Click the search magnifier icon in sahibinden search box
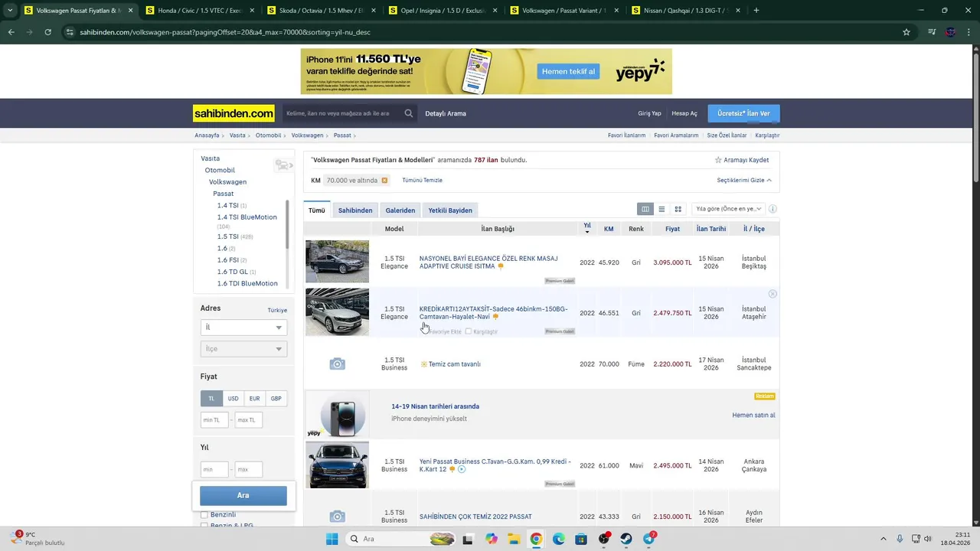Image resolution: width=980 pixels, height=551 pixels. tap(409, 113)
